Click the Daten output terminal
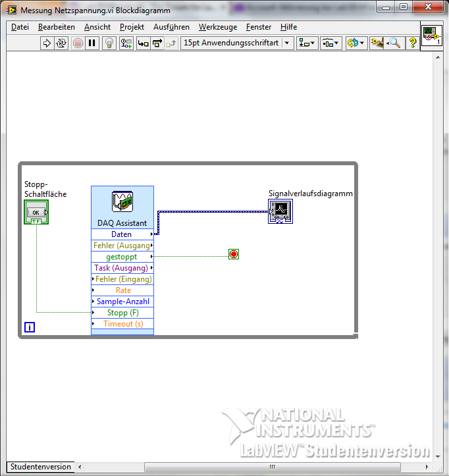Screen dimensions: 449x476 pos(122,234)
